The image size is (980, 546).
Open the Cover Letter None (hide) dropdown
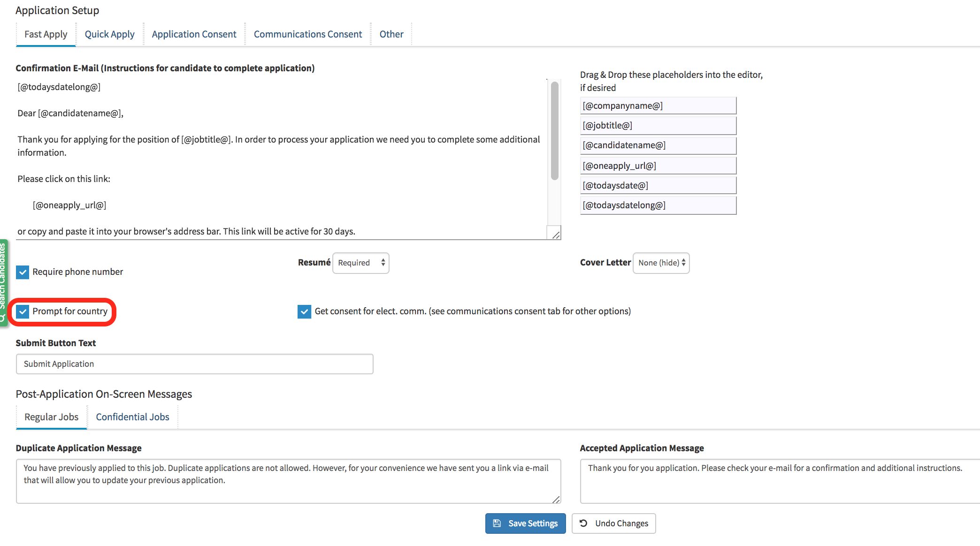661,263
